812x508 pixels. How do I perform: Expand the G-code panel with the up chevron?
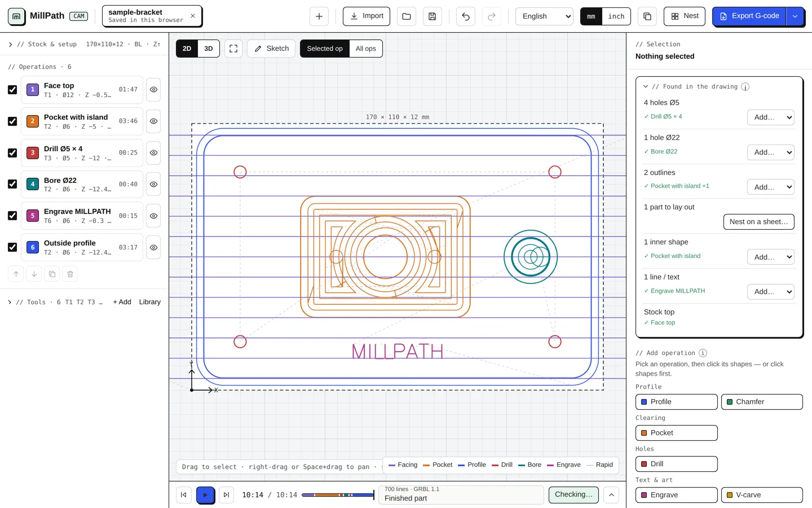(611, 495)
